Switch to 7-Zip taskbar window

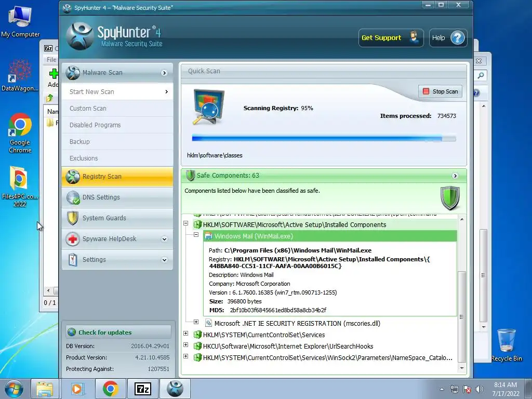142,389
